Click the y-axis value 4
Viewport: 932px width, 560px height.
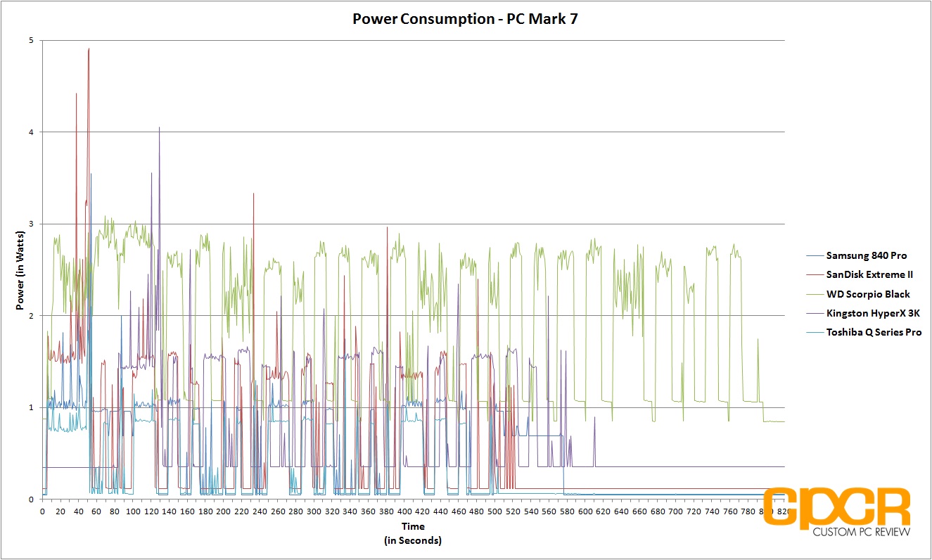pyautogui.click(x=32, y=132)
